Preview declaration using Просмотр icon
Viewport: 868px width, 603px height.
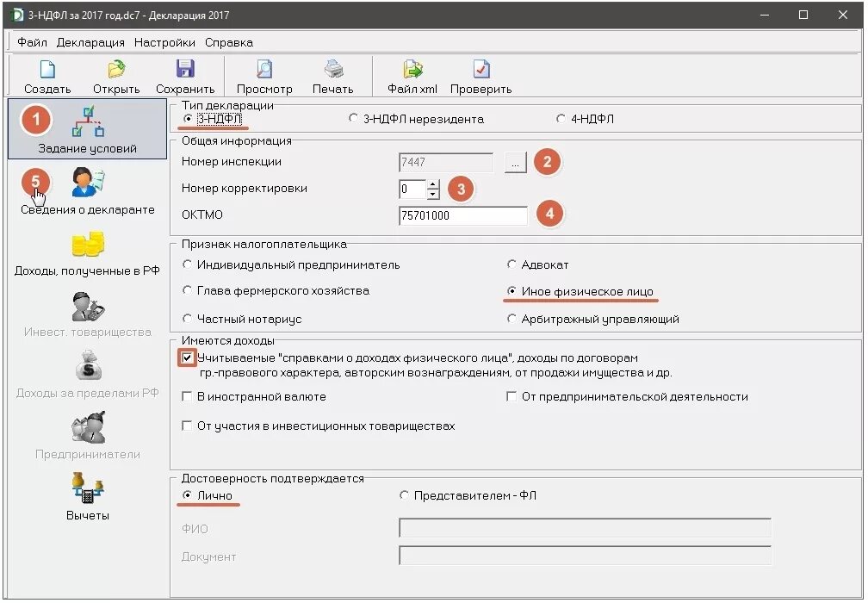click(264, 69)
